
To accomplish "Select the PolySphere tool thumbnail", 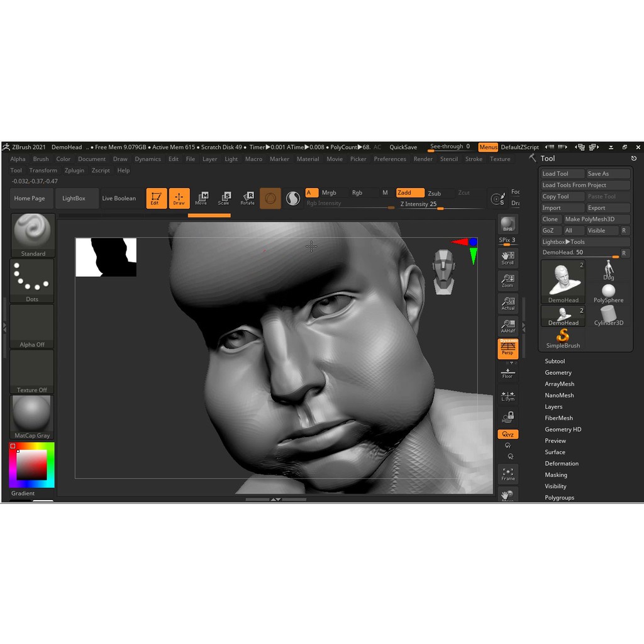I will click(x=608, y=291).
